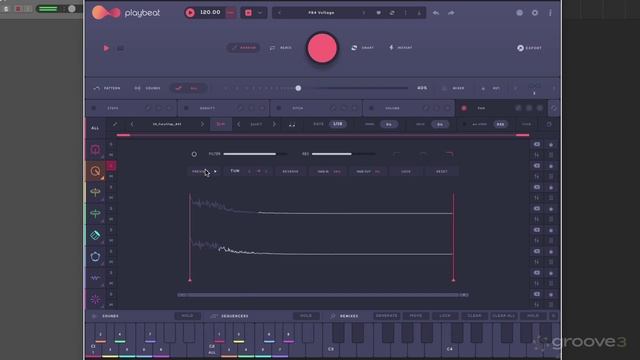640x360 pixels.
Task: Open the dropdown beside the red square button
Action: tap(260, 13)
